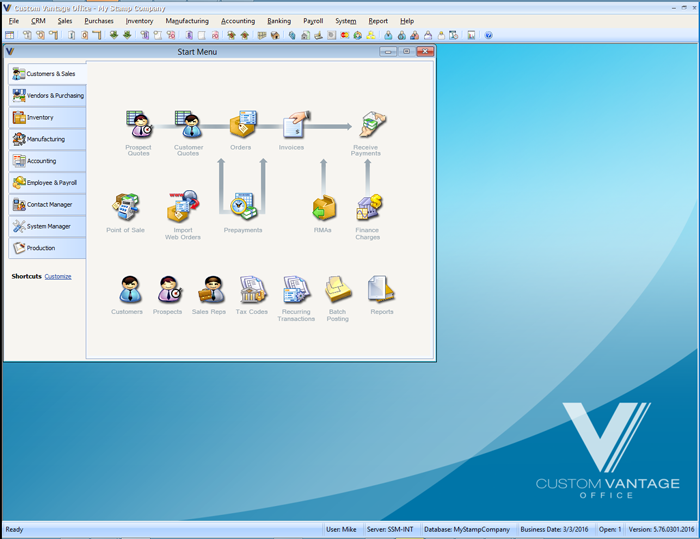
Task: Open the Prepayments icon
Action: point(243,206)
